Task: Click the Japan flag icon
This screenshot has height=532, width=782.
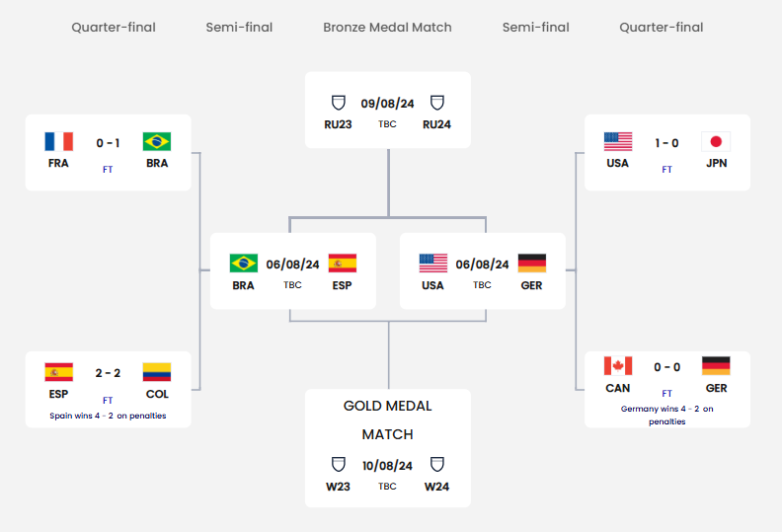Action: [x=716, y=141]
